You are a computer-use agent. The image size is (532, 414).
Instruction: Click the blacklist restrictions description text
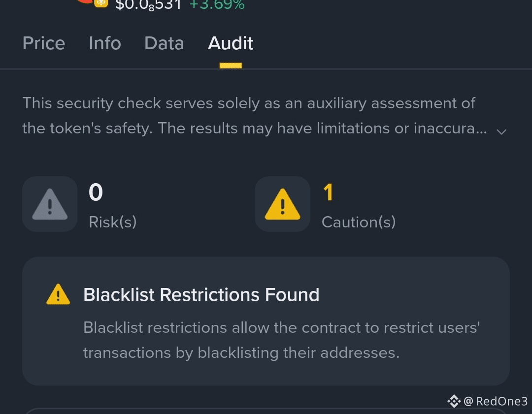click(x=281, y=340)
